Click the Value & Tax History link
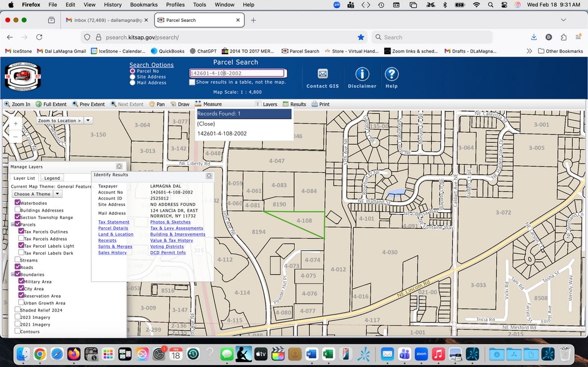Image resolution: width=588 pixels, height=367 pixels. click(171, 240)
